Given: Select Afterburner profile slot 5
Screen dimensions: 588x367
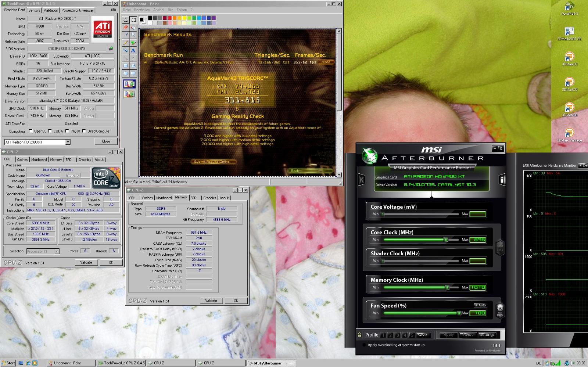Looking at the screenshot, I should tap(412, 335).
